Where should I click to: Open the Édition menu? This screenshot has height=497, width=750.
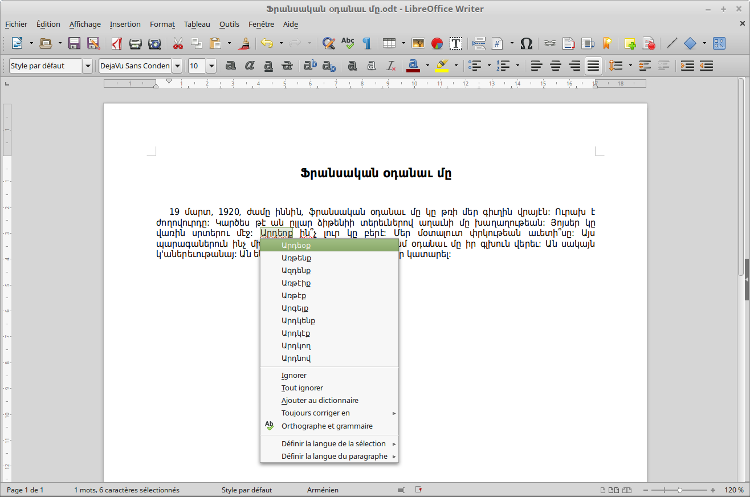(x=48, y=24)
